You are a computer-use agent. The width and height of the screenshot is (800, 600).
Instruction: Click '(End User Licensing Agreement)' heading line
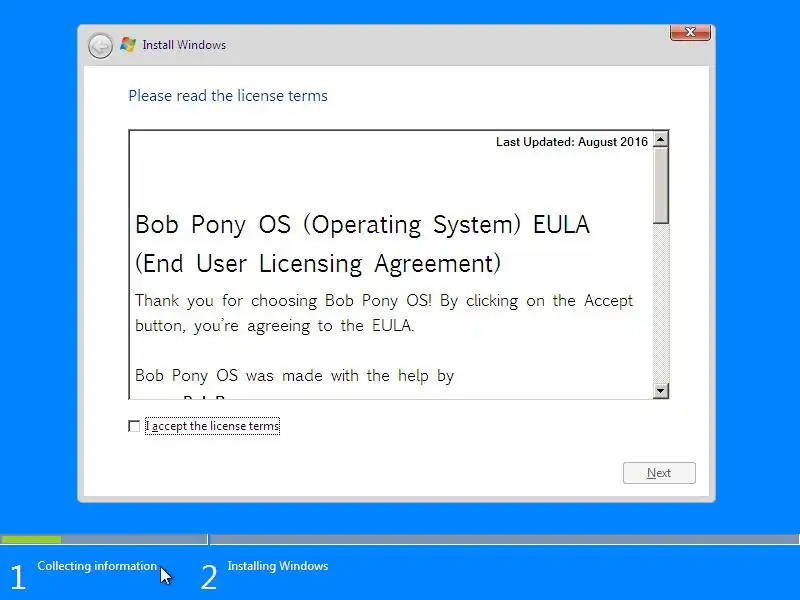coord(318,264)
